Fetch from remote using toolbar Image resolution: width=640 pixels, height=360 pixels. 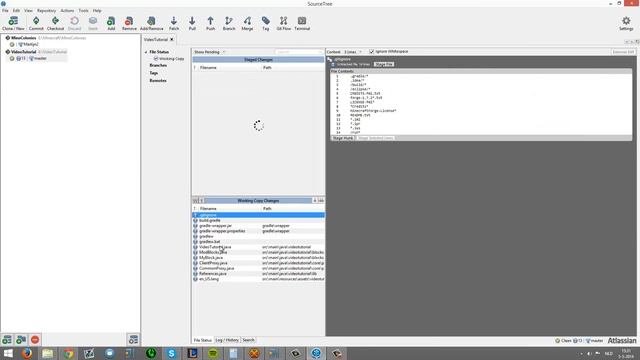pyautogui.click(x=174, y=23)
